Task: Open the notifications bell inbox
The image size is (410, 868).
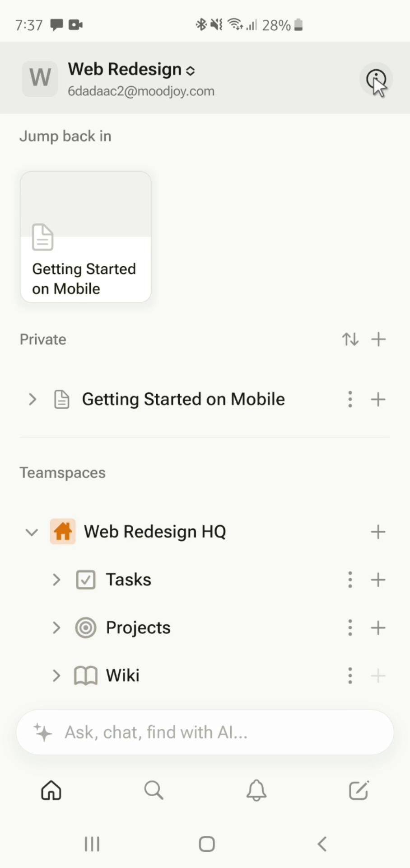Action: [256, 791]
